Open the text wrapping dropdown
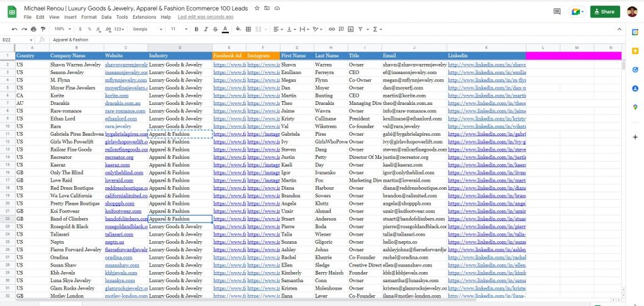This screenshot has height=306, width=644. click(x=304, y=29)
